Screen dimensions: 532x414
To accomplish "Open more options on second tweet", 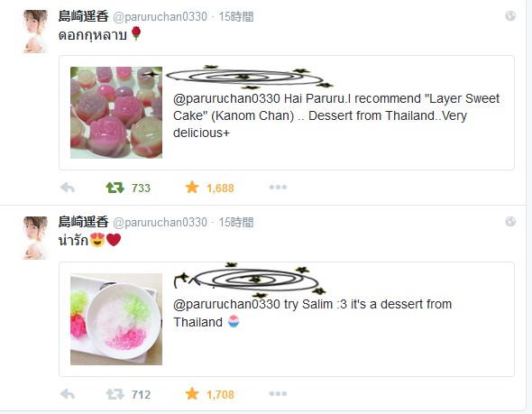I will pos(278,393).
